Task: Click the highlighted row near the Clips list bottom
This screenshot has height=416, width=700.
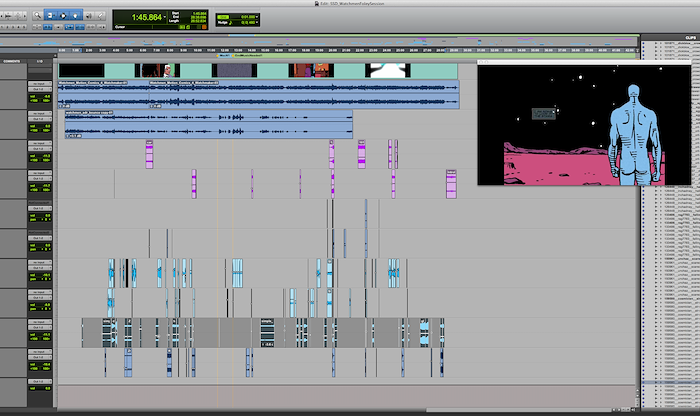Action: click(671, 383)
